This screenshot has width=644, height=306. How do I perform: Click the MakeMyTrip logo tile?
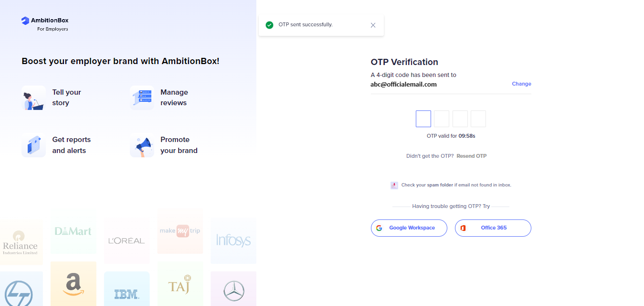180,231
